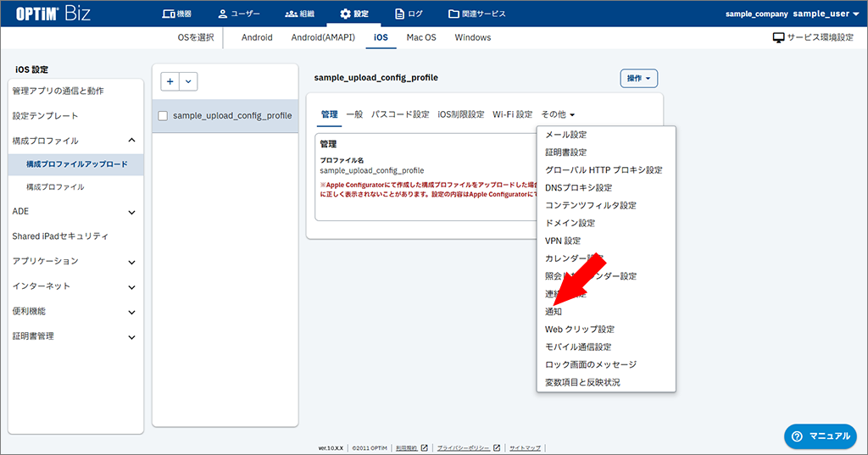Image resolution: width=868 pixels, height=455 pixels.
Task: Open the マニュアル help button
Action: click(821, 436)
